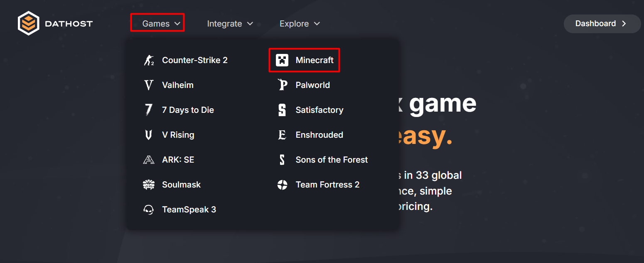
Task: Click the chevron next to Explore
Action: click(317, 24)
